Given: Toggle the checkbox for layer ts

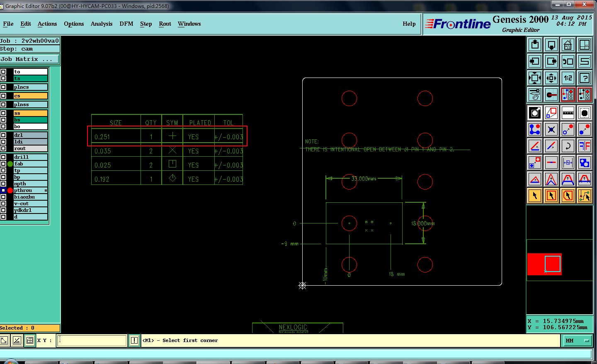Looking at the screenshot, I should click(x=3, y=78).
